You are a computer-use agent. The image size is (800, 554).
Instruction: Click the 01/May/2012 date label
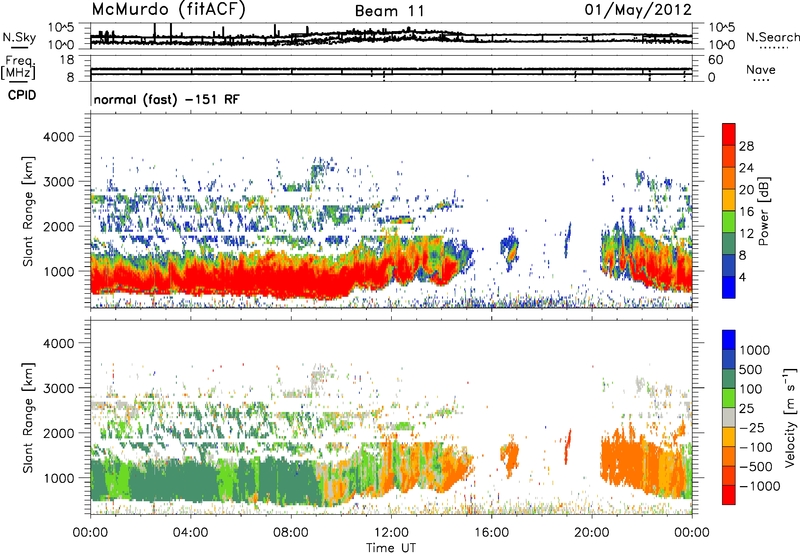[638, 10]
